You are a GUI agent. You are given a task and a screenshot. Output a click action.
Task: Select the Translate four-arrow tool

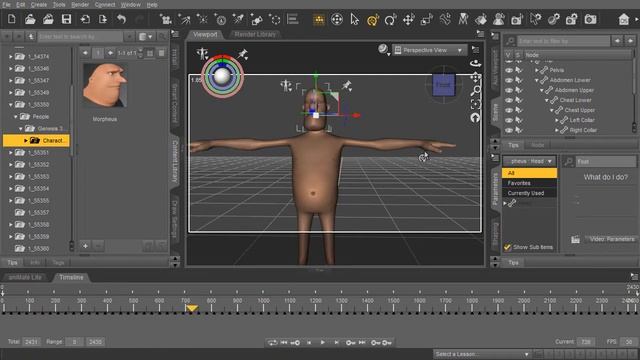click(409, 20)
